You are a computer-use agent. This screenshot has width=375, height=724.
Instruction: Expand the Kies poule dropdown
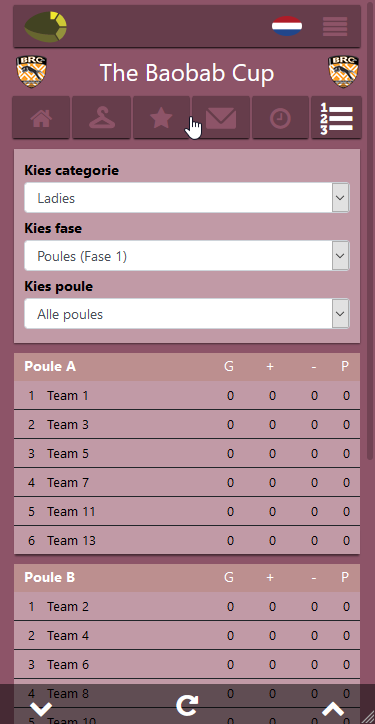pos(187,314)
